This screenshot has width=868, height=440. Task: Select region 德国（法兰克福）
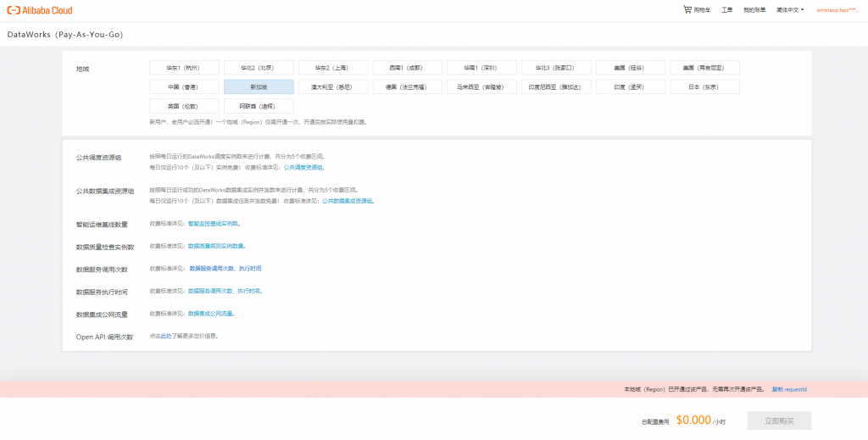408,86
